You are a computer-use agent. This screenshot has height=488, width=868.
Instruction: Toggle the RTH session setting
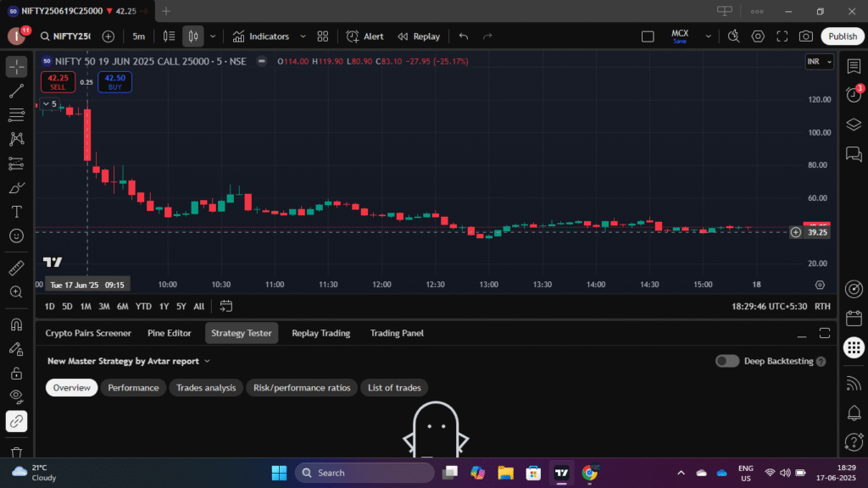pyautogui.click(x=822, y=307)
